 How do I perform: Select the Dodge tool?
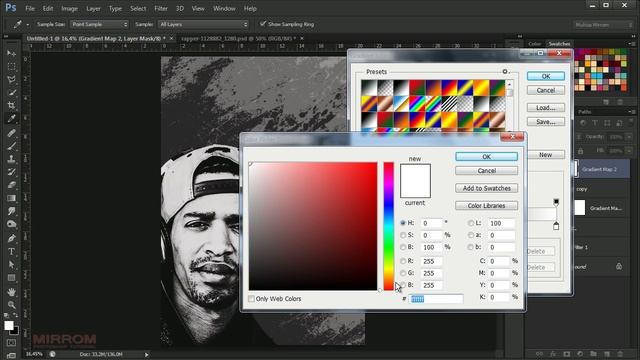pyautogui.click(x=11, y=224)
